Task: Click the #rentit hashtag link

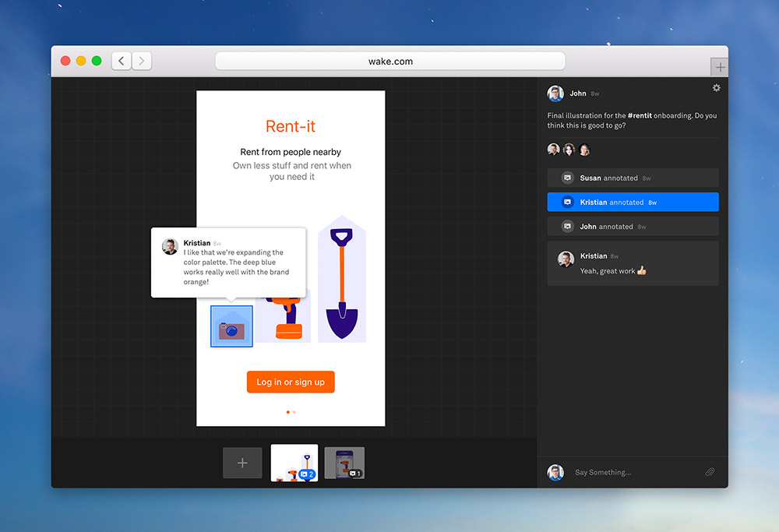Action: click(640, 115)
